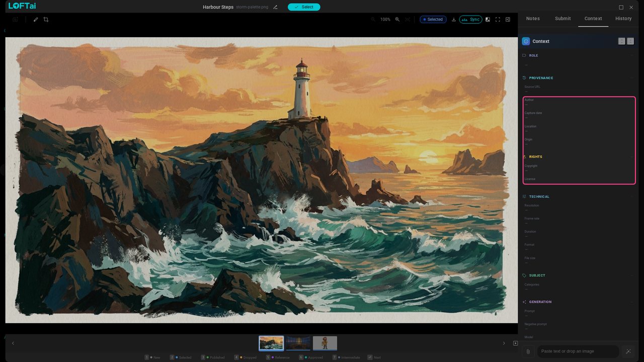Select the dark interior thumbnail in the filmstrip
The width and height of the screenshot is (644, 362).
pyautogui.click(x=298, y=343)
